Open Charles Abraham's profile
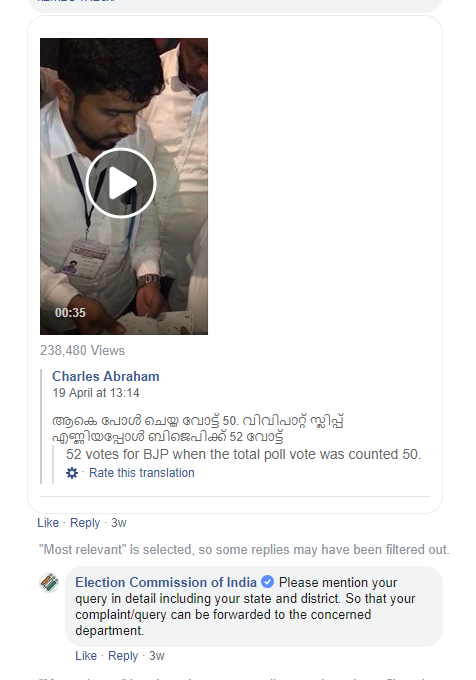 coord(106,376)
